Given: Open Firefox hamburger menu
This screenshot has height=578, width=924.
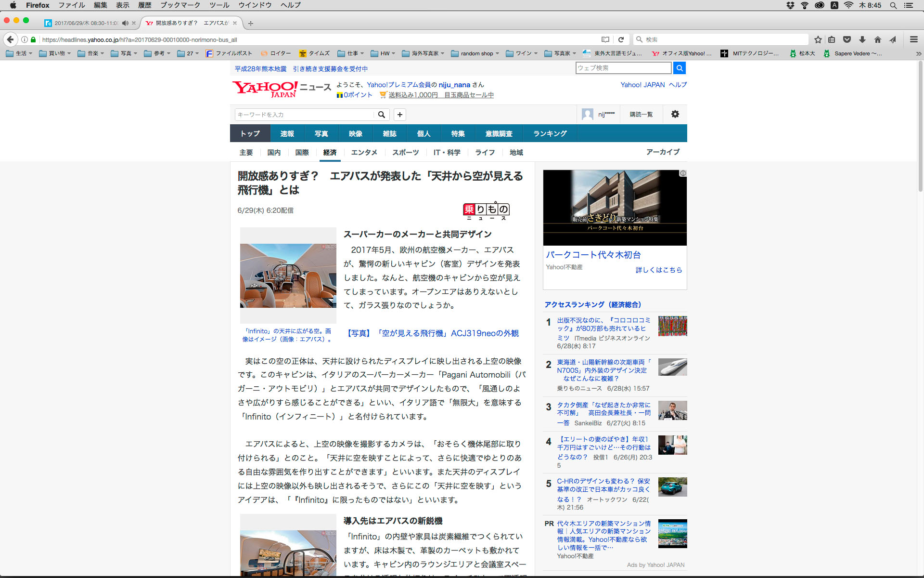Looking at the screenshot, I should pyautogui.click(x=913, y=39).
